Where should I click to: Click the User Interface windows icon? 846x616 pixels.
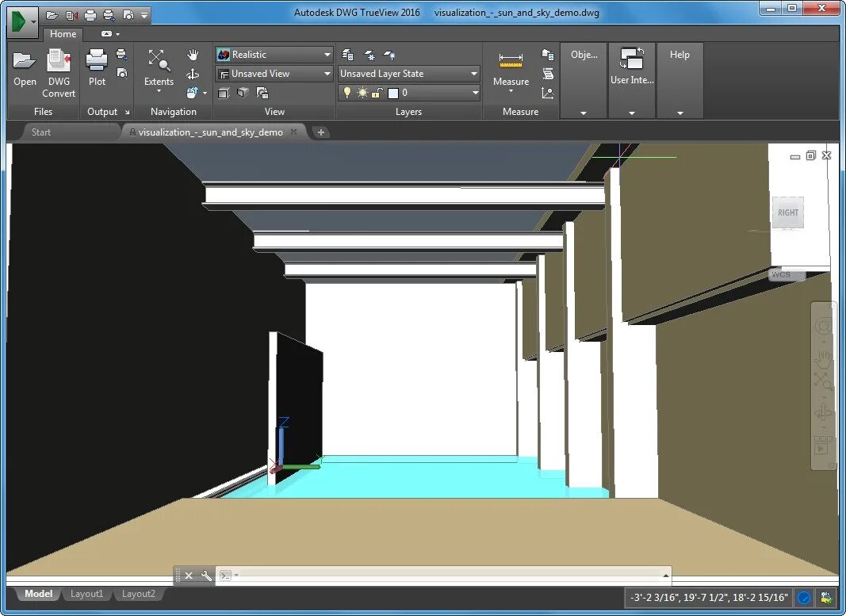pos(632,58)
